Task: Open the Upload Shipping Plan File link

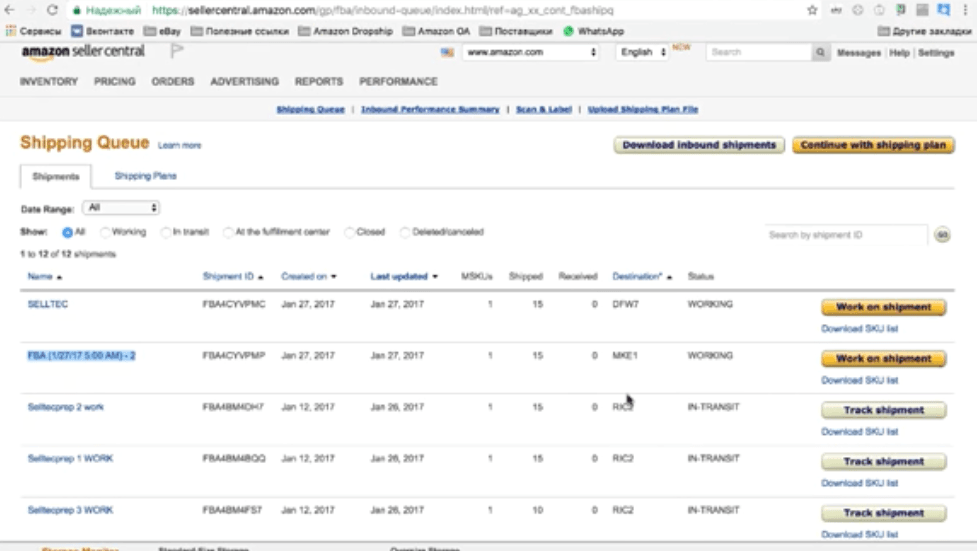Action: tap(642, 109)
